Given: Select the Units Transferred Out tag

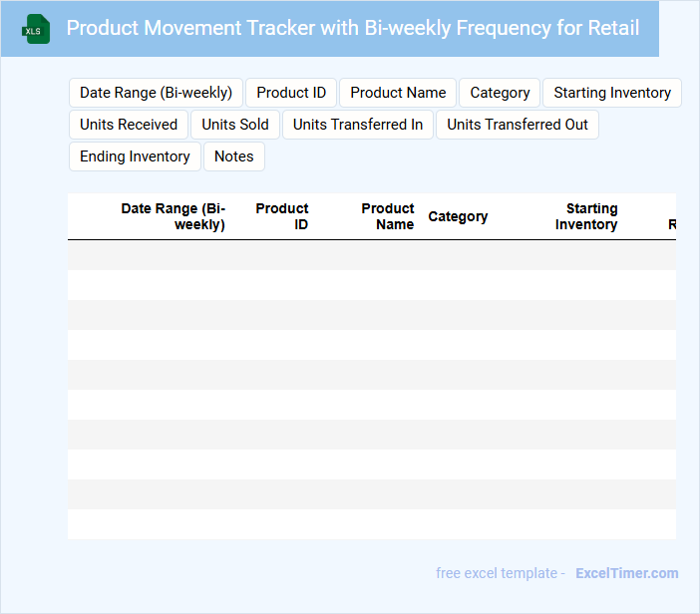Looking at the screenshot, I should tap(518, 125).
